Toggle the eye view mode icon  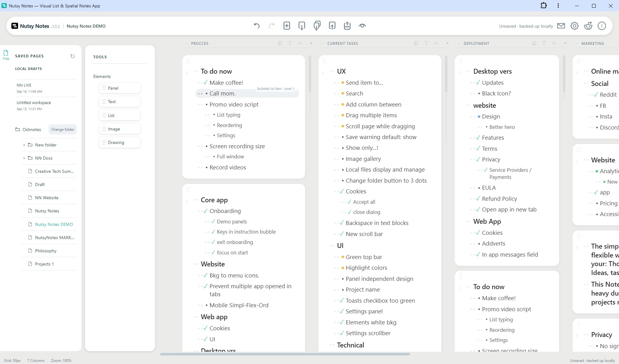[362, 26]
